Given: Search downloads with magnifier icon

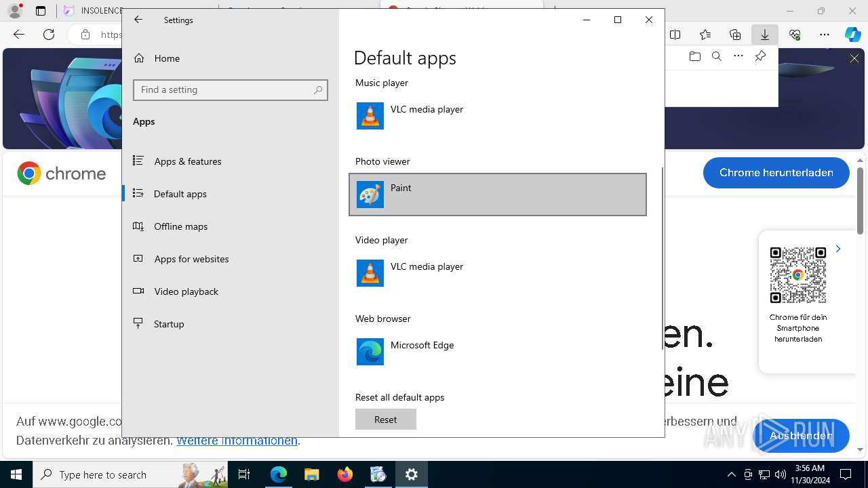Looking at the screenshot, I should tap(717, 56).
